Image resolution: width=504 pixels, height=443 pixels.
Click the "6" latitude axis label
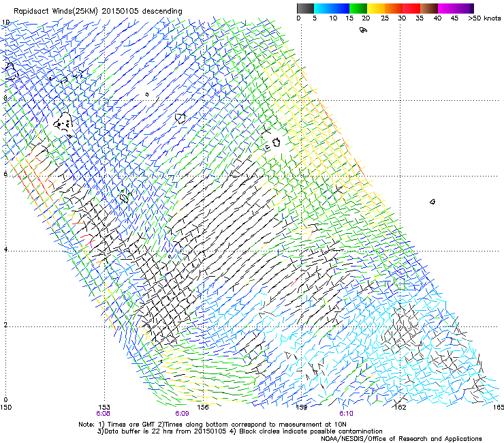tap(5, 174)
